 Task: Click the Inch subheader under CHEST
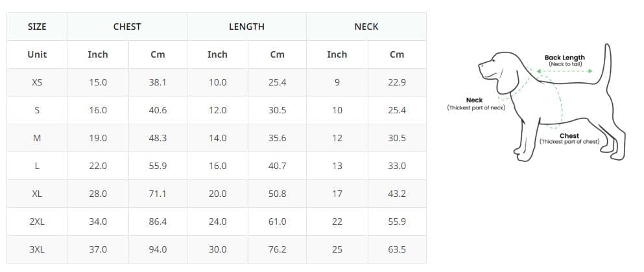pos(98,54)
